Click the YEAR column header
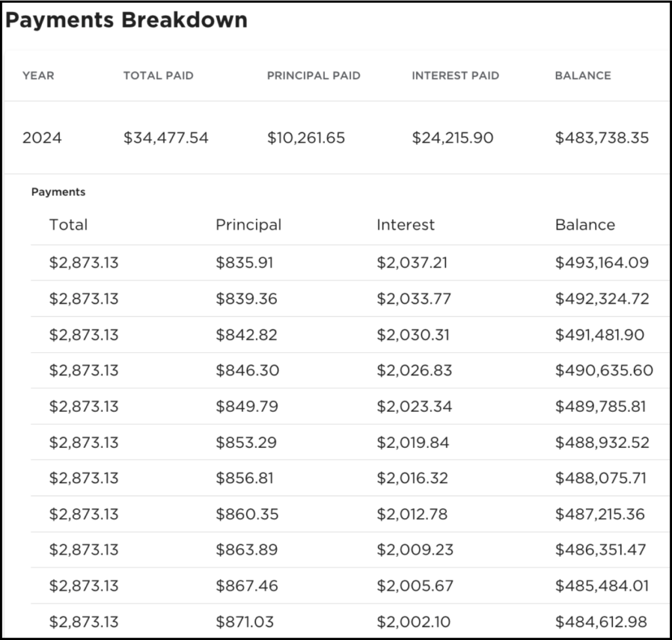672x640 pixels. [38, 75]
